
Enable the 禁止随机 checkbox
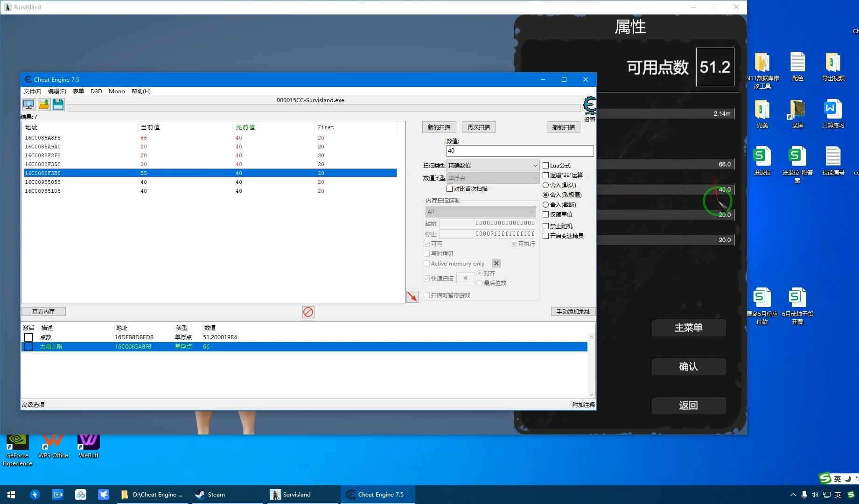point(545,226)
